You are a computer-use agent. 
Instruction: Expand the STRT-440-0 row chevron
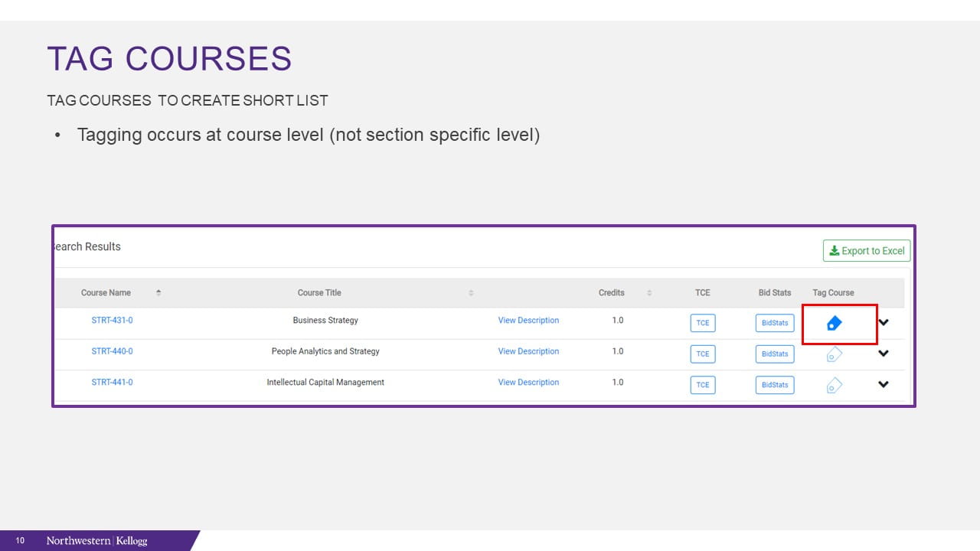tap(884, 354)
